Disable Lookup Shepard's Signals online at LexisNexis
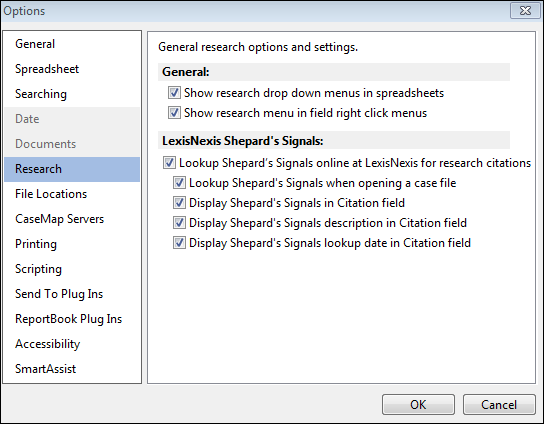 tap(169, 163)
